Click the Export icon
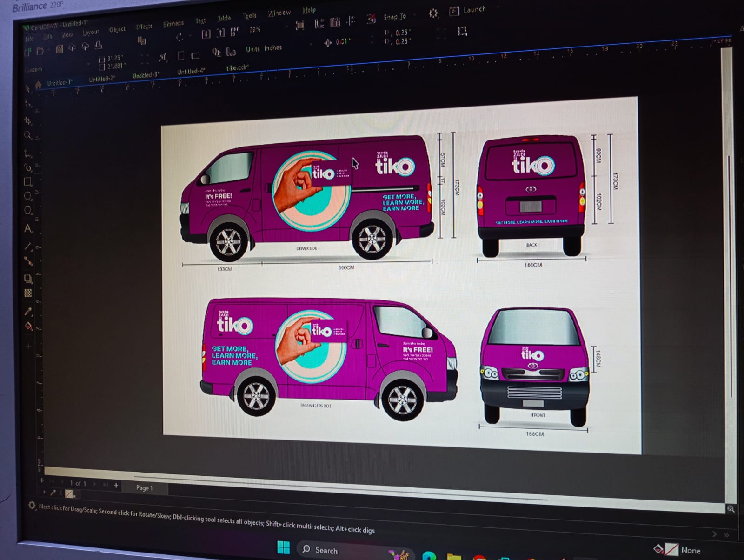Viewport: 744px width, 560px height. 221,33
